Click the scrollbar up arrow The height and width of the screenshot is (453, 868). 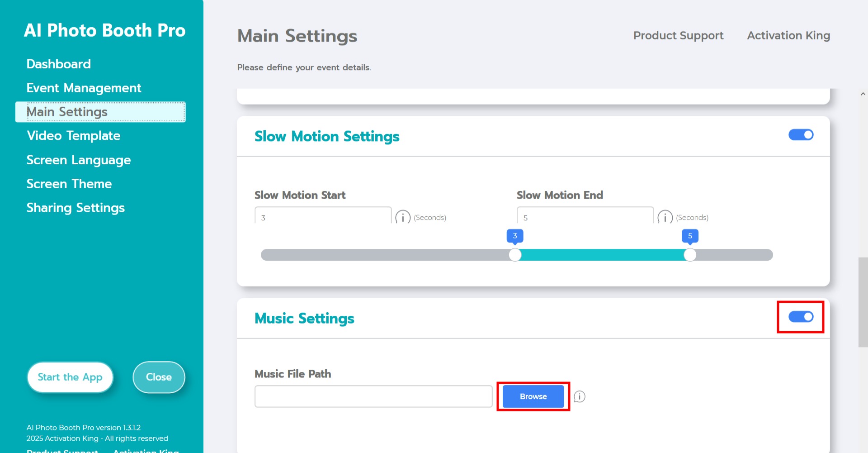click(863, 94)
